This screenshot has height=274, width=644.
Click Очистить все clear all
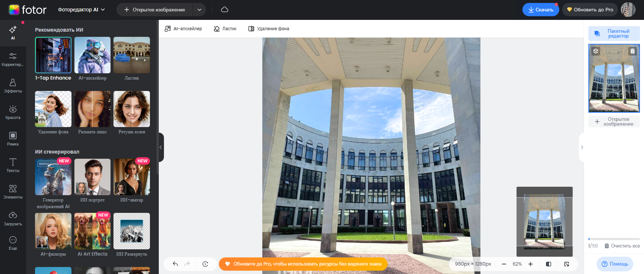pyautogui.click(x=622, y=246)
